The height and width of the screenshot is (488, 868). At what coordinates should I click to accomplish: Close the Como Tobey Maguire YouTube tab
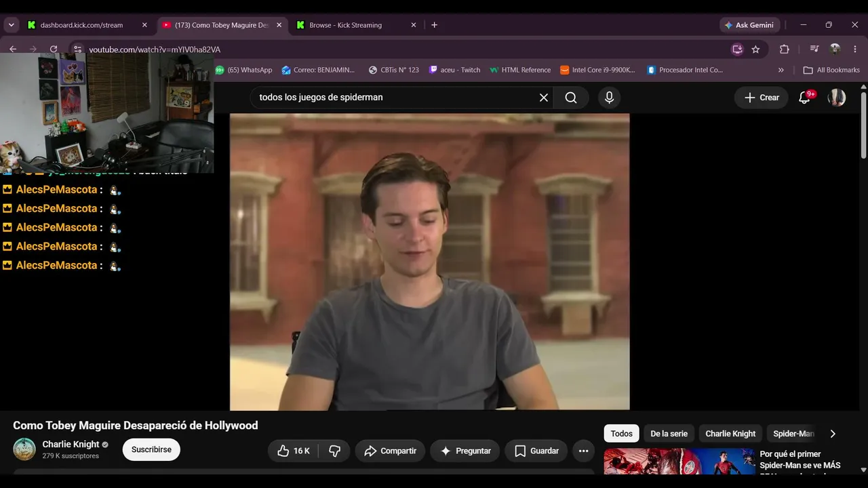coord(279,25)
